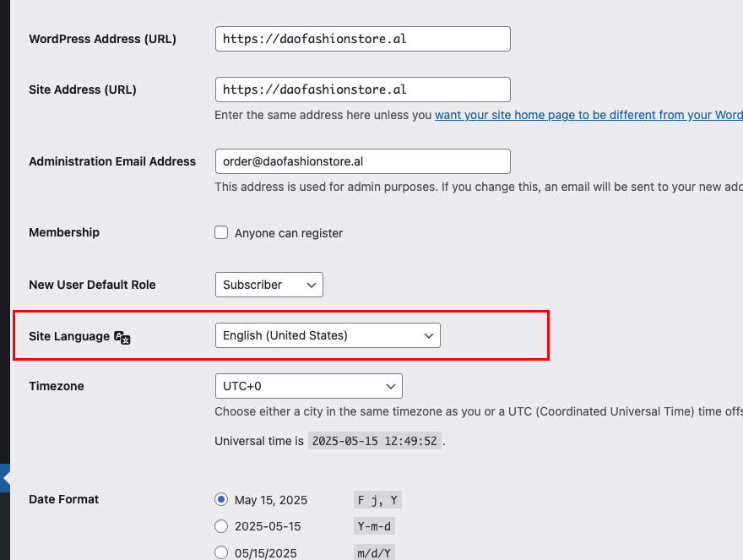Click the Membership label text
This screenshot has width=743, height=560.
(x=64, y=232)
